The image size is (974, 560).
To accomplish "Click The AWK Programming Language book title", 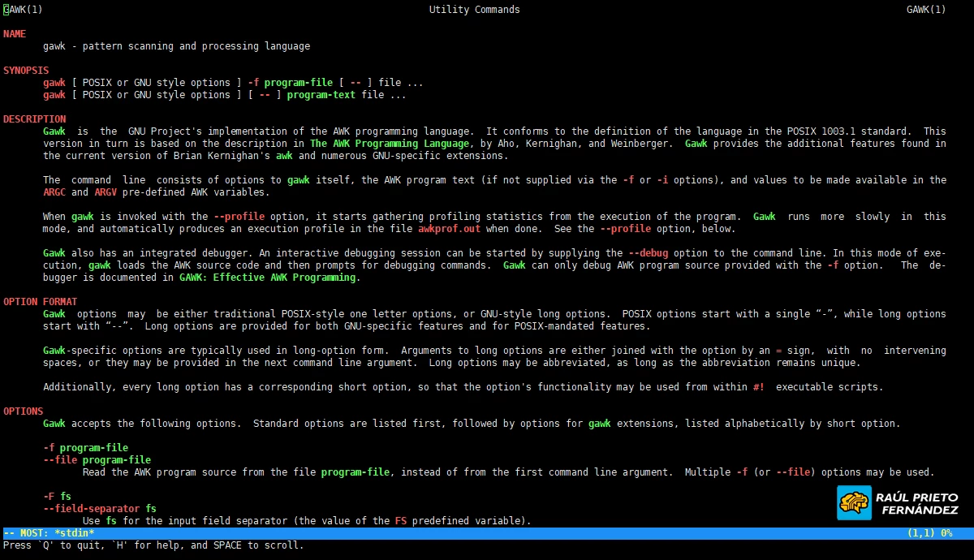I will click(x=390, y=144).
